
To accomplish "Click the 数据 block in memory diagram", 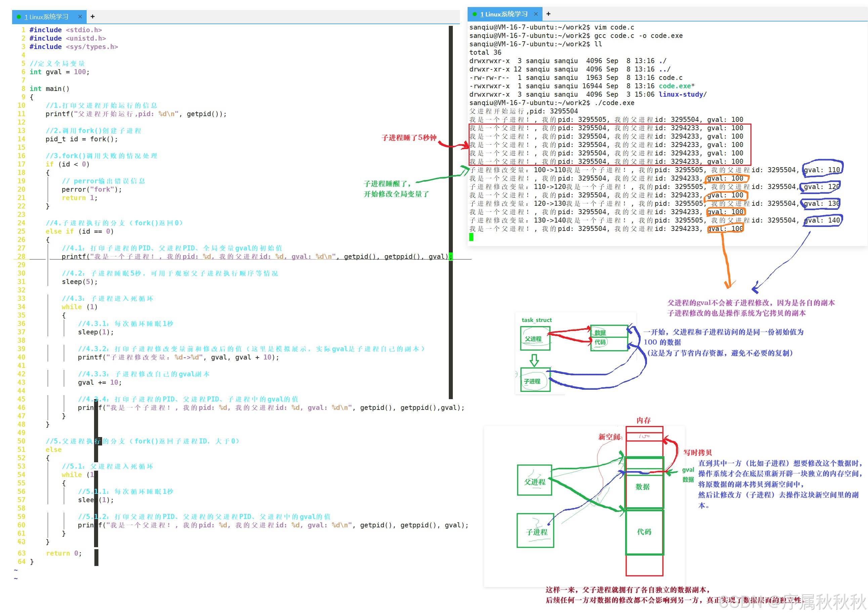I will click(x=643, y=487).
